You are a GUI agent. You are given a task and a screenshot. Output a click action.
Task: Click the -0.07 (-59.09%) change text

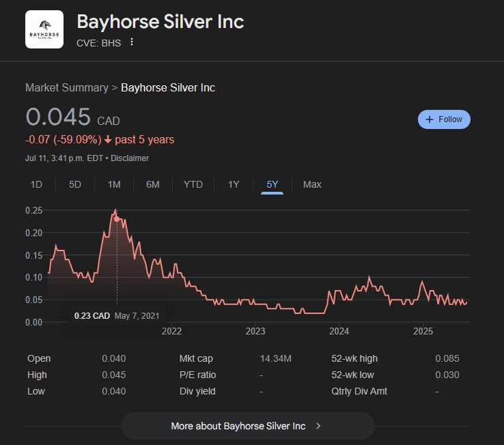(x=64, y=140)
